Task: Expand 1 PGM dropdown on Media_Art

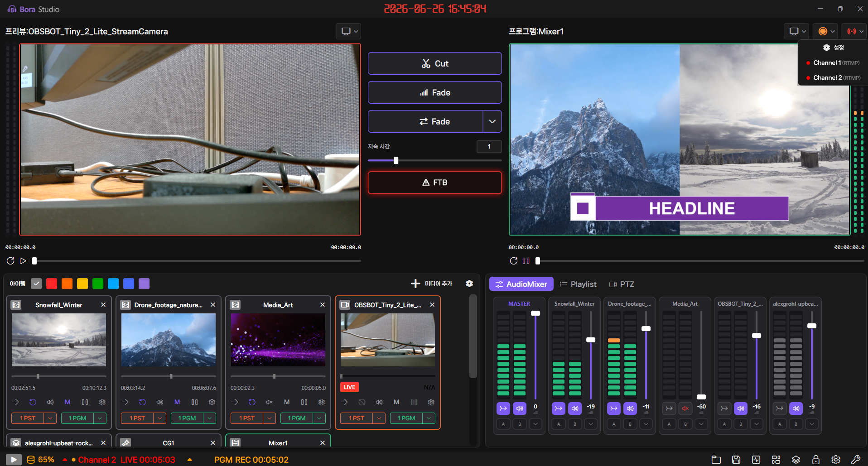Action: (319, 418)
